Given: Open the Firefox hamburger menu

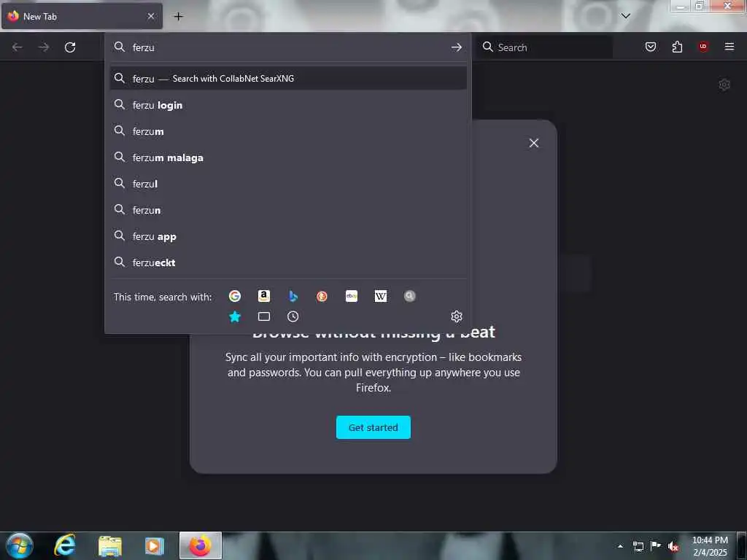Looking at the screenshot, I should click(729, 47).
